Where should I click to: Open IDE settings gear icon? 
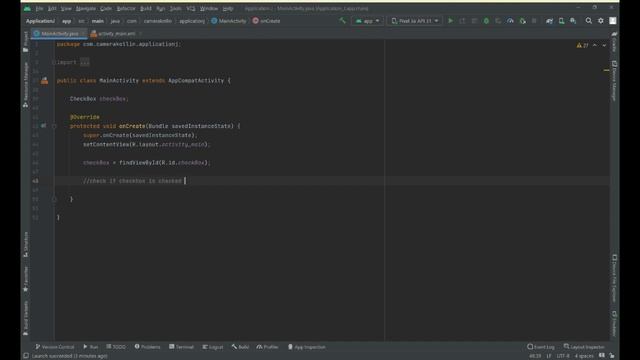point(601,20)
